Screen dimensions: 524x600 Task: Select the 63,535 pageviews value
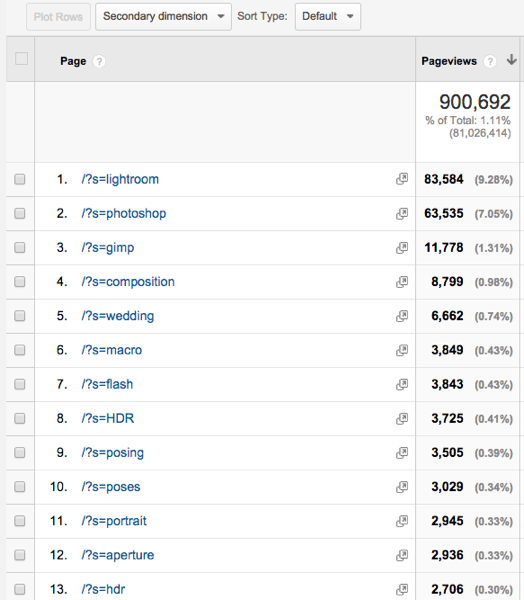444,214
